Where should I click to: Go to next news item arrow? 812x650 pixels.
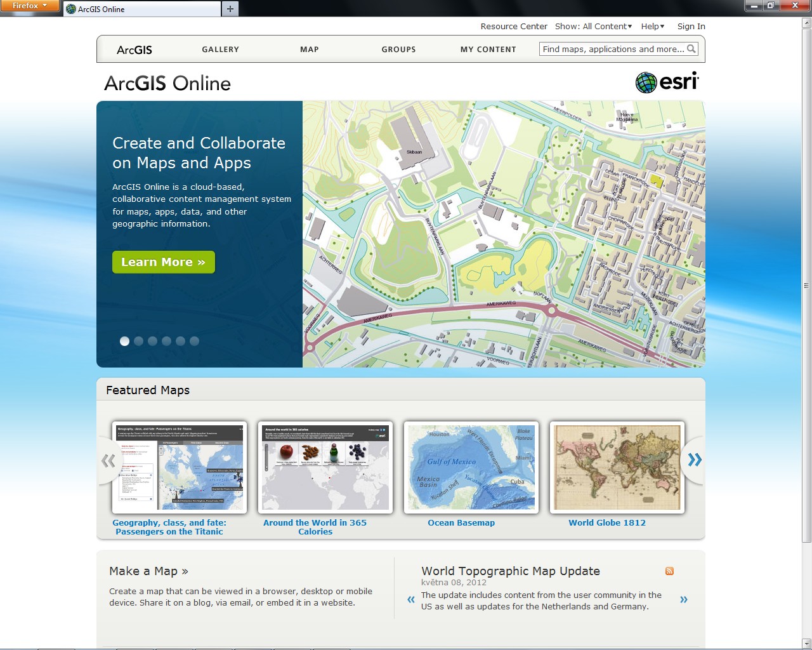pos(683,599)
